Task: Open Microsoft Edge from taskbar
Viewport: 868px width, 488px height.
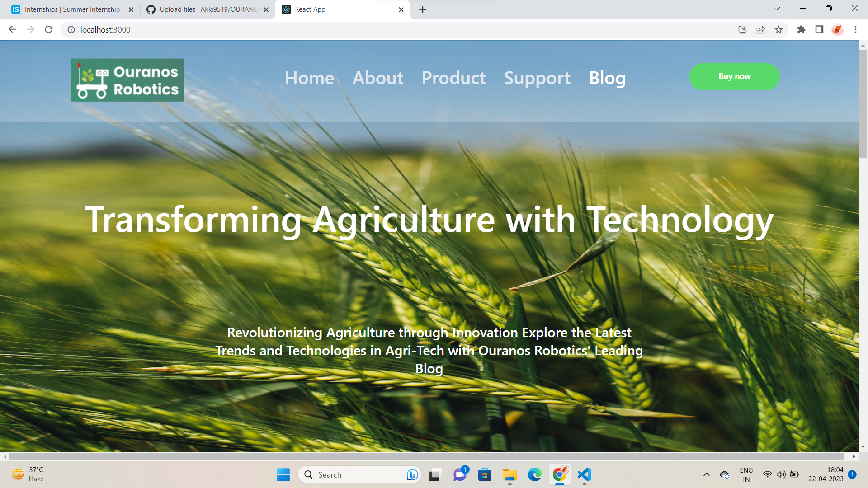Action: click(534, 474)
